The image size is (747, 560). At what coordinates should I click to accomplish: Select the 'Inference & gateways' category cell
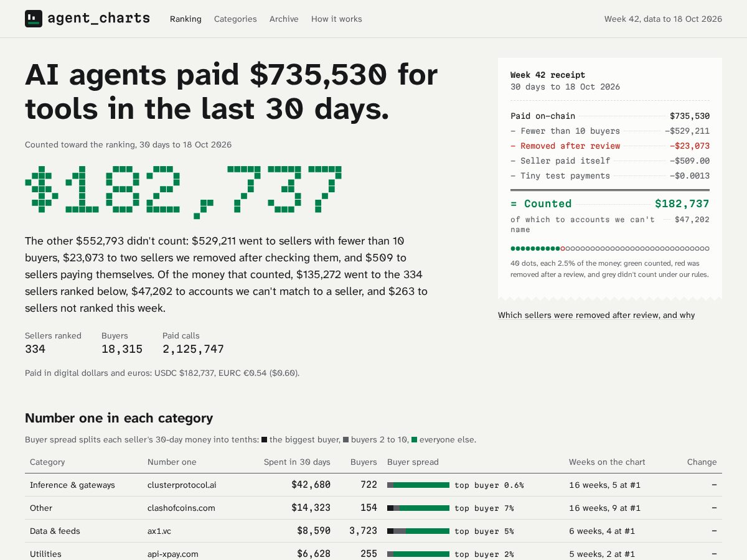72,485
